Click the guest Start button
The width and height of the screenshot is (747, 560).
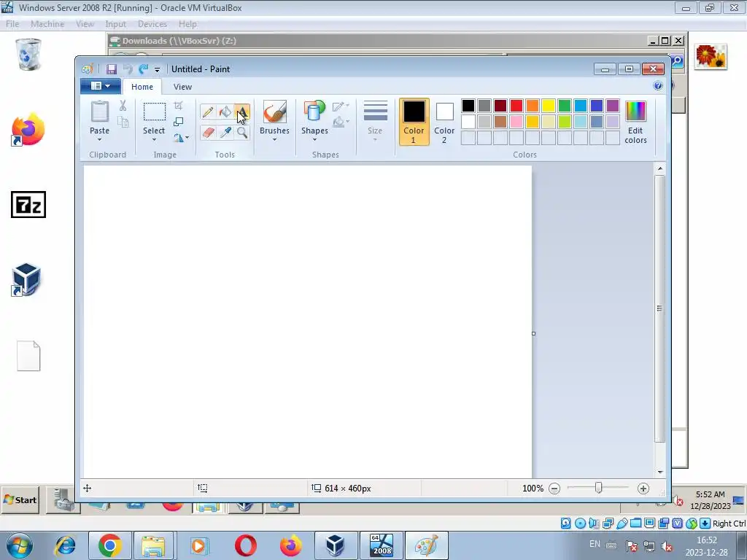coord(20,500)
